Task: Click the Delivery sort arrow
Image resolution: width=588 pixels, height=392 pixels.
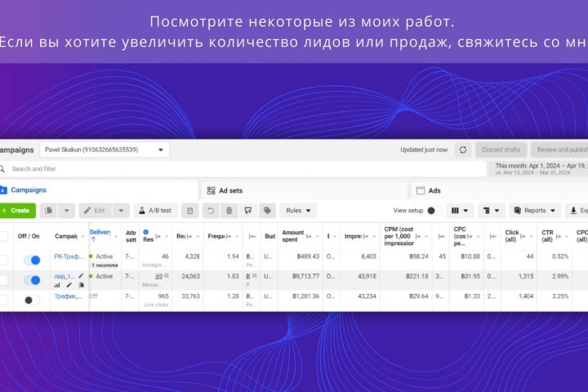Action: (x=93, y=239)
